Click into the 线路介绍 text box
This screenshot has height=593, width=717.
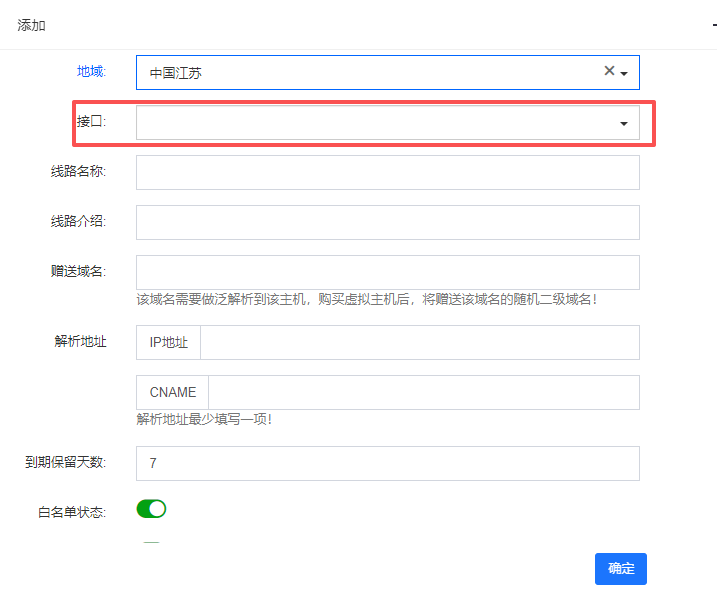pyautogui.click(x=387, y=222)
